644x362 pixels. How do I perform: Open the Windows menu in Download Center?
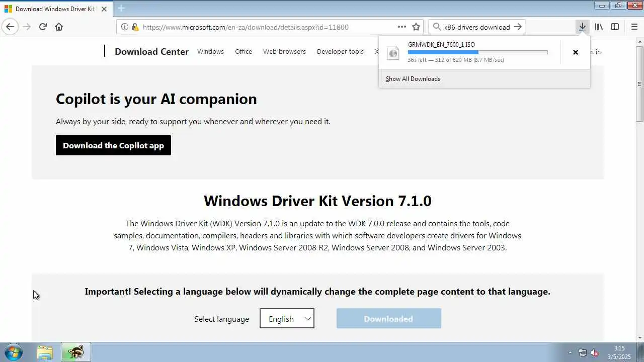[210, 51]
